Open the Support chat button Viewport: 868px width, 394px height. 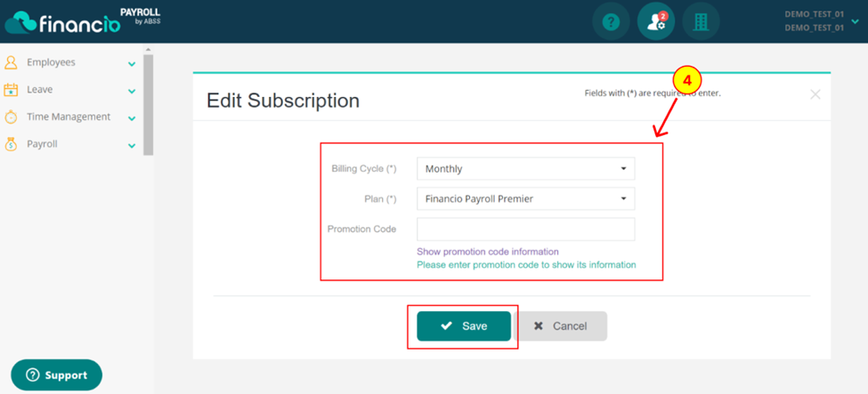(x=56, y=375)
